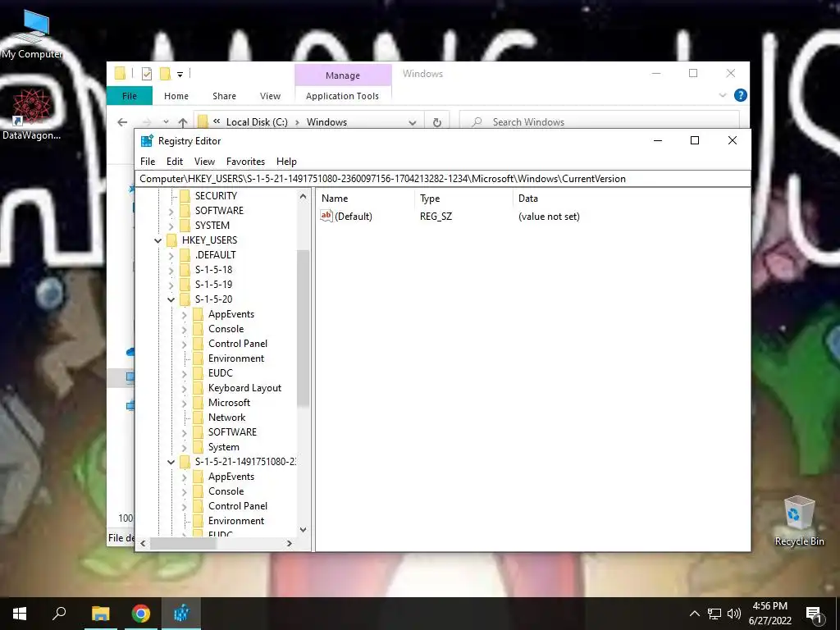Click the Properties quick access toolbar icon
Image resolution: width=840 pixels, height=630 pixels.
(x=146, y=74)
